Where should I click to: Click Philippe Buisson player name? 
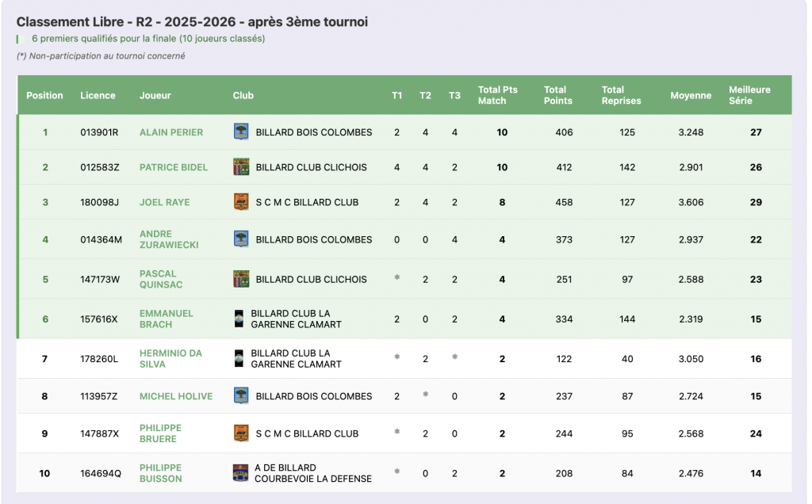tap(160, 473)
